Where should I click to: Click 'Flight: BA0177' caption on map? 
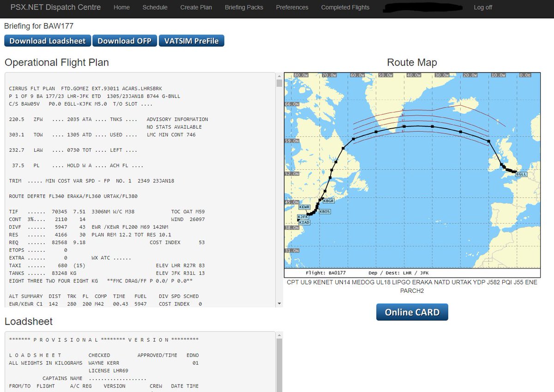click(x=325, y=273)
